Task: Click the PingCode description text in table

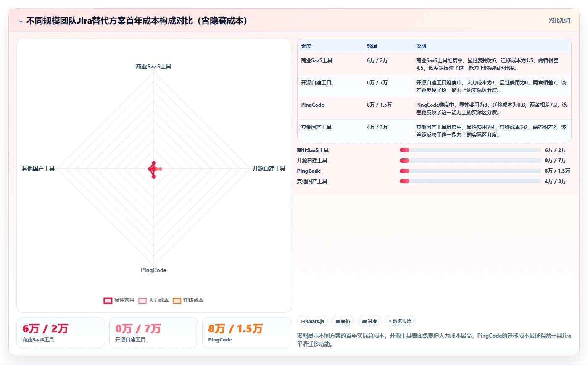Action: click(492, 109)
